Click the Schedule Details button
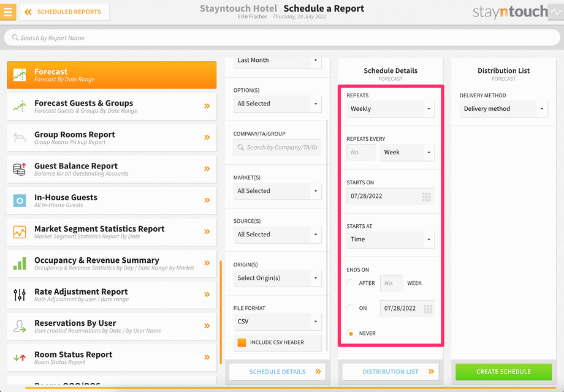This screenshot has width=564, height=392. tap(277, 372)
